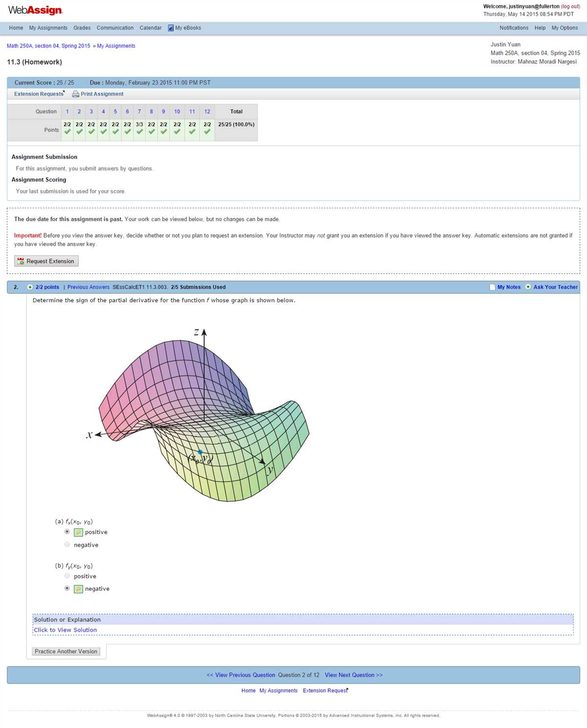Image resolution: width=587 pixels, height=728 pixels.
Task: Click the WebAssign logo
Action: click(35, 10)
